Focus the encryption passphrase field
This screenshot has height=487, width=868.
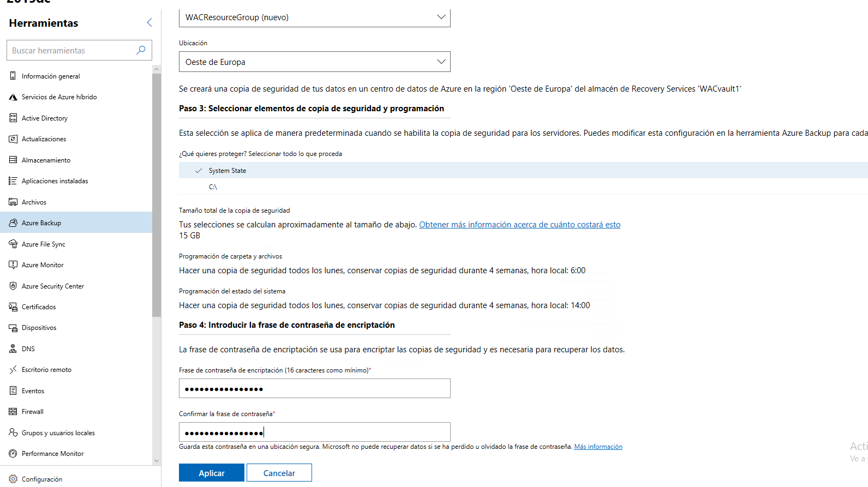tap(314, 389)
